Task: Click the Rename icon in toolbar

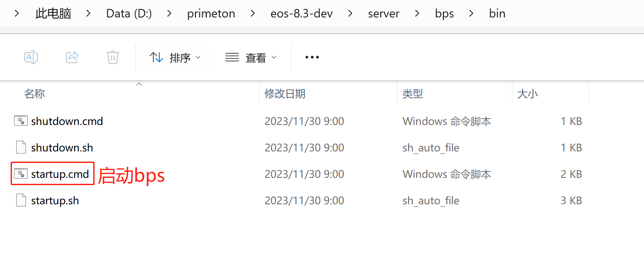Action: click(31, 57)
